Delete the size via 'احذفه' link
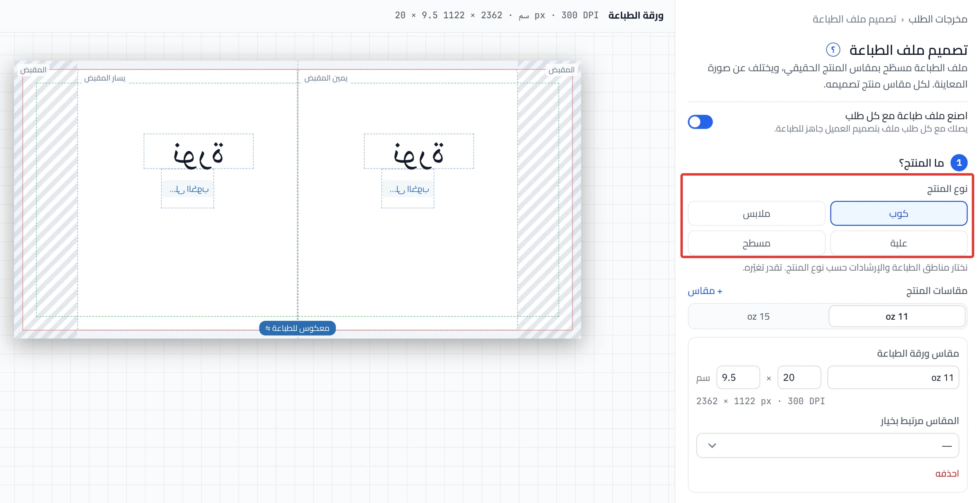 [947, 473]
